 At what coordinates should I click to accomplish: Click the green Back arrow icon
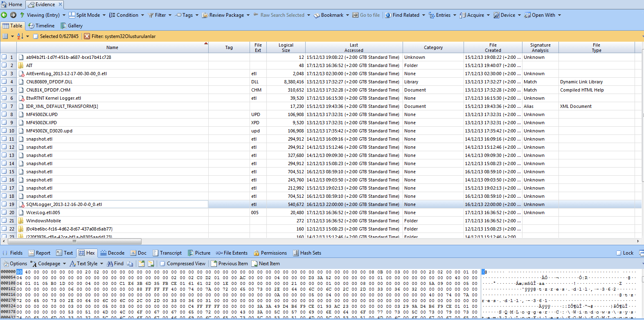4,15
